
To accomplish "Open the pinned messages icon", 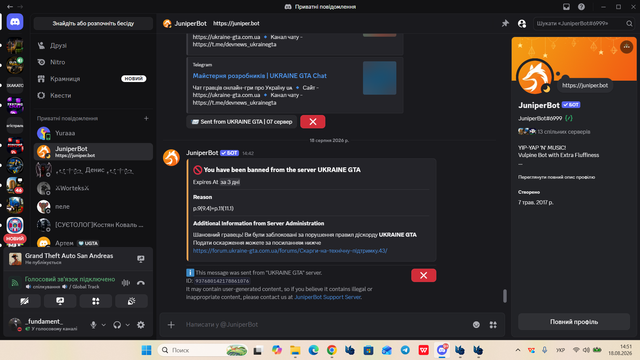I will coord(505,23).
